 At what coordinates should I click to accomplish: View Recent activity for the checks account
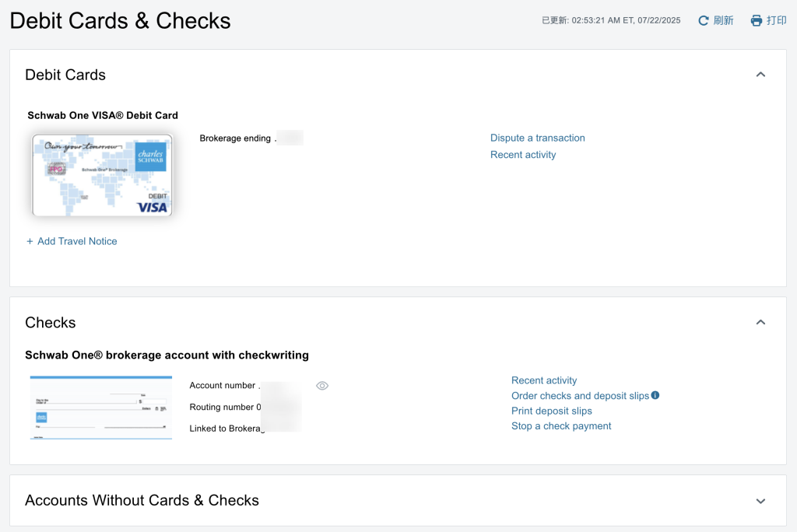pos(544,380)
